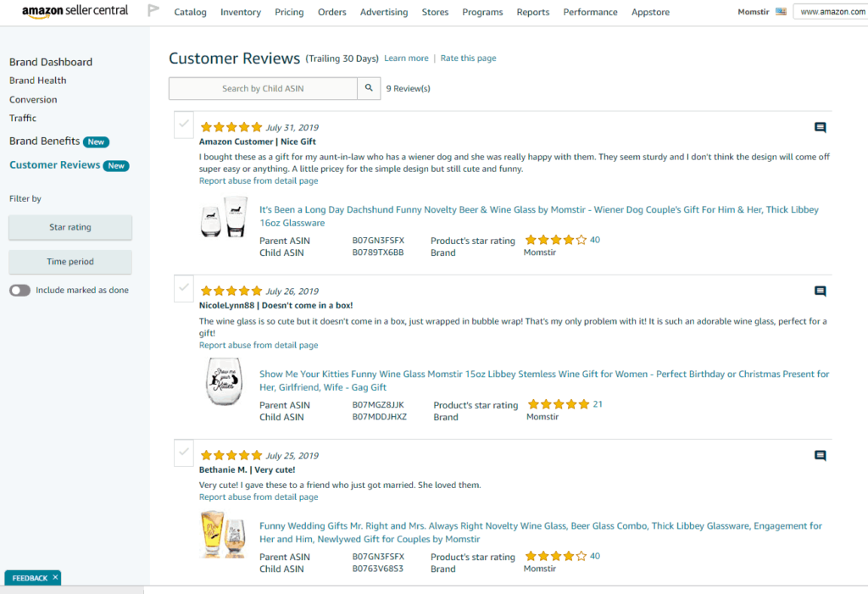Click the comment icon on NicoleLynn88's review
Screen dimensions: 868x594
click(820, 291)
